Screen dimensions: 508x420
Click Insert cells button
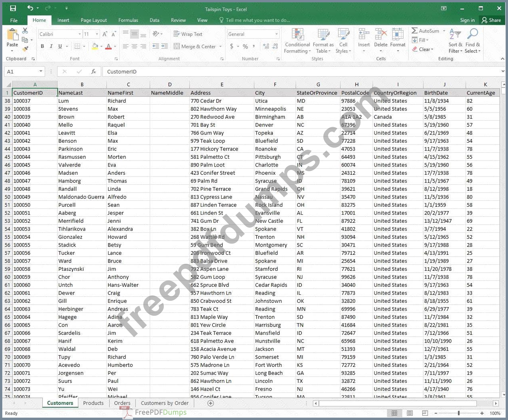point(364,40)
